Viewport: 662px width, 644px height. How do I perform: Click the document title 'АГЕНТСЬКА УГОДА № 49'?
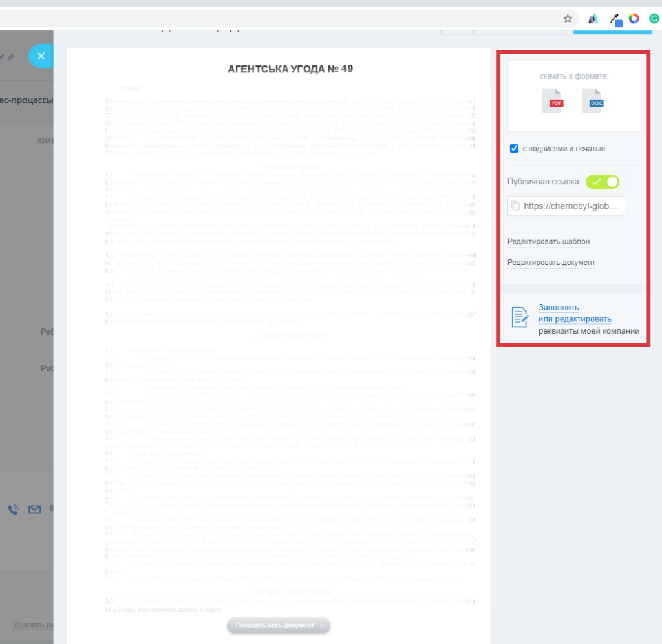pyautogui.click(x=290, y=69)
